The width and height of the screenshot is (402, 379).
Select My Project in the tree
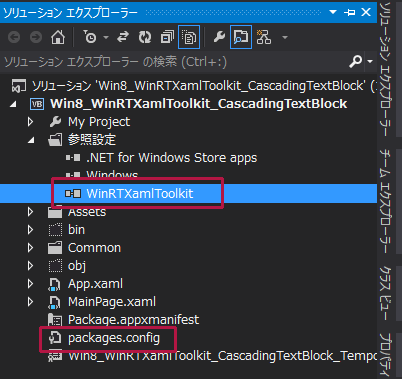[x=99, y=122]
